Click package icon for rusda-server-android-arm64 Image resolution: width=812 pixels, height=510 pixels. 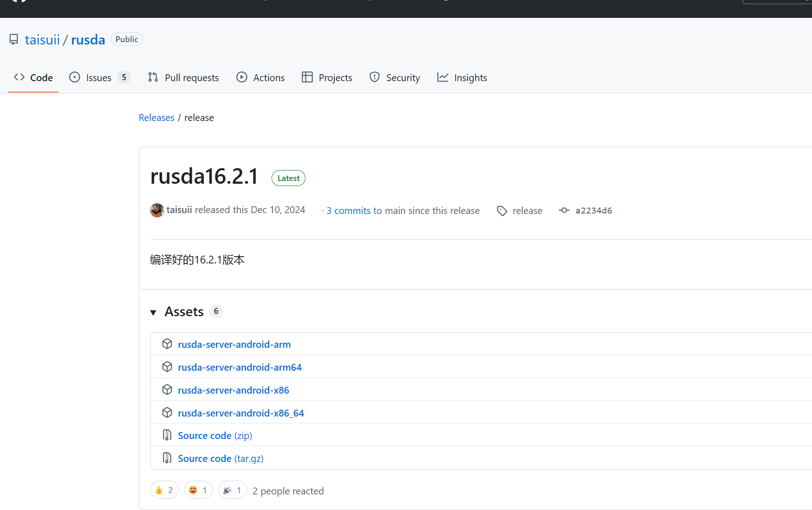point(167,367)
